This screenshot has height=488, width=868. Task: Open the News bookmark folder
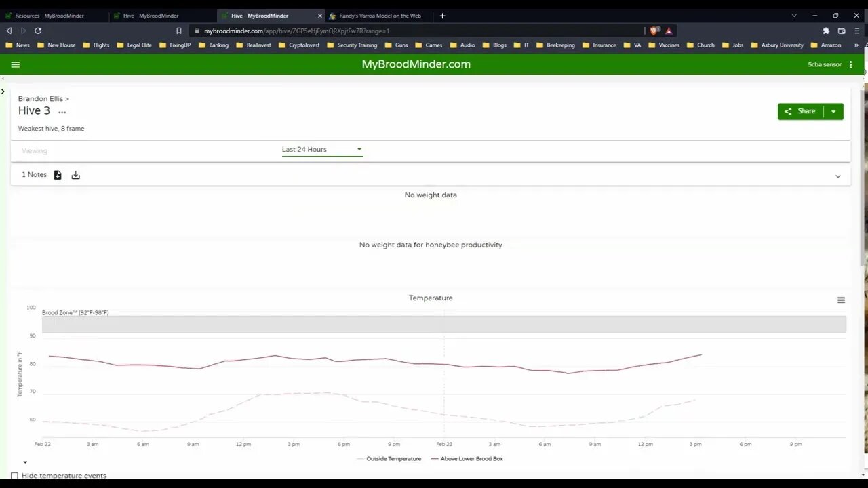[x=18, y=45]
